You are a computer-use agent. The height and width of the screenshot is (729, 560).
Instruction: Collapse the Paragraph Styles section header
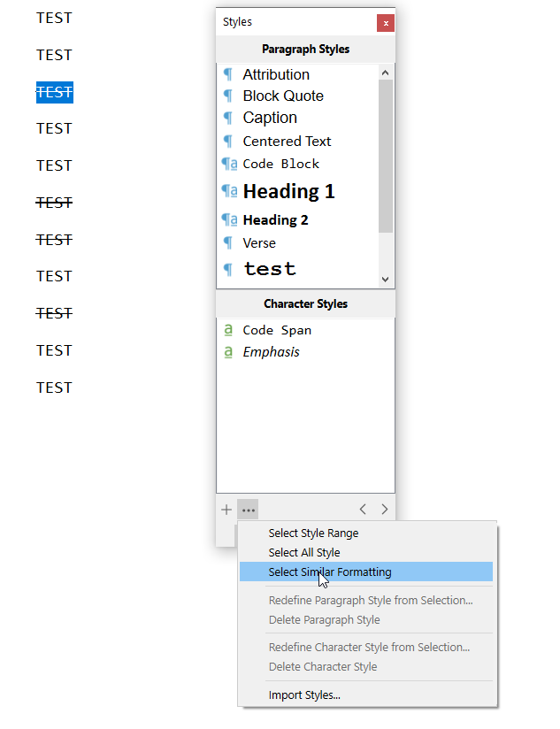coord(305,50)
